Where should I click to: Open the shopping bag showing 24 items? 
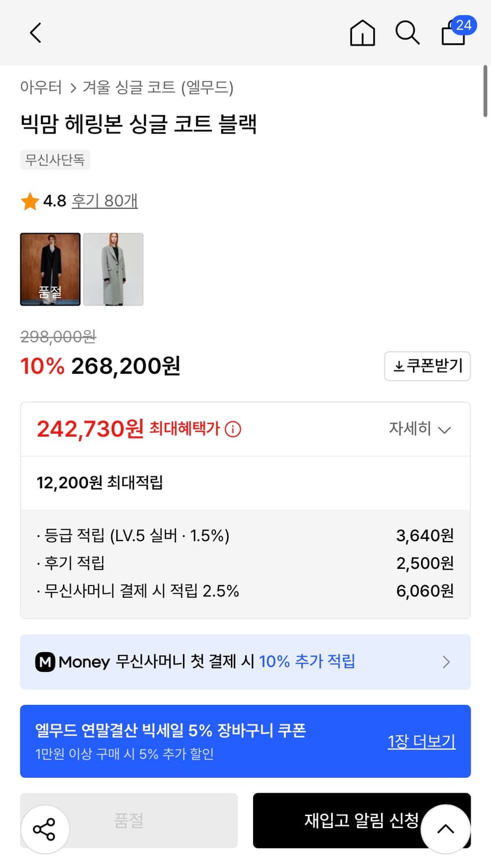coord(454,35)
